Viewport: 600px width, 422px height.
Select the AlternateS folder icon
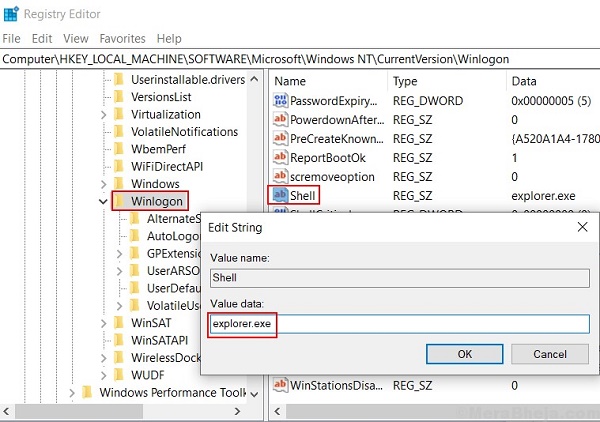click(135, 219)
